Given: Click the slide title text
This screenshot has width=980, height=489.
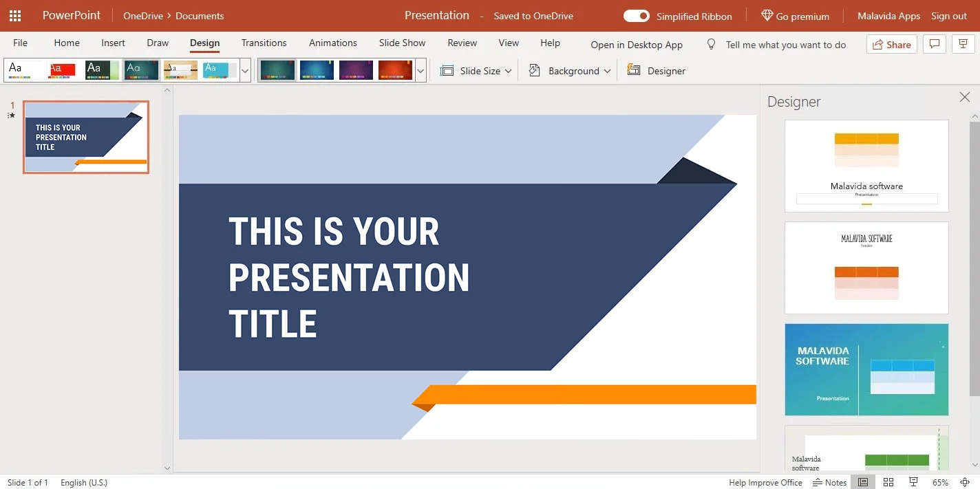Looking at the screenshot, I should click(x=349, y=277).
